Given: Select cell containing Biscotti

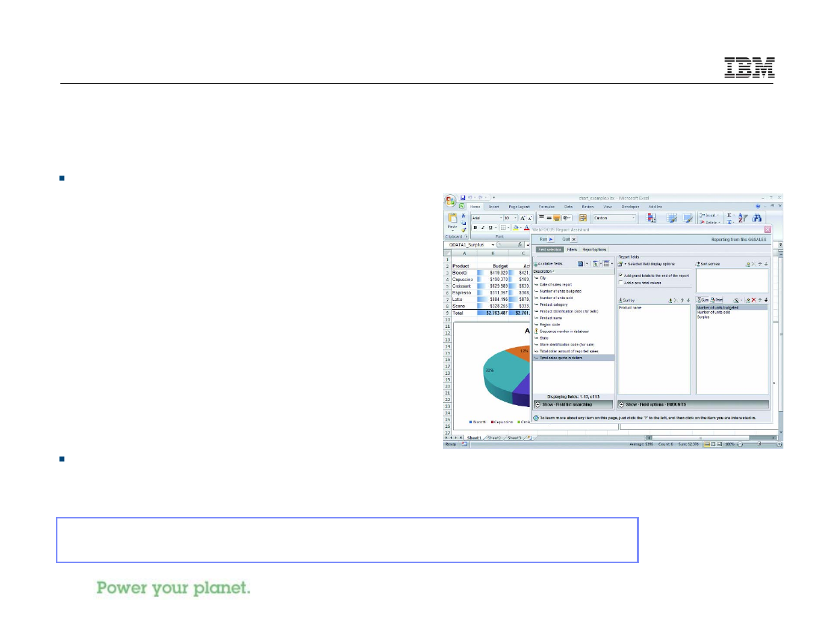Looking at the screenshot, I should (x=464, y=273).
